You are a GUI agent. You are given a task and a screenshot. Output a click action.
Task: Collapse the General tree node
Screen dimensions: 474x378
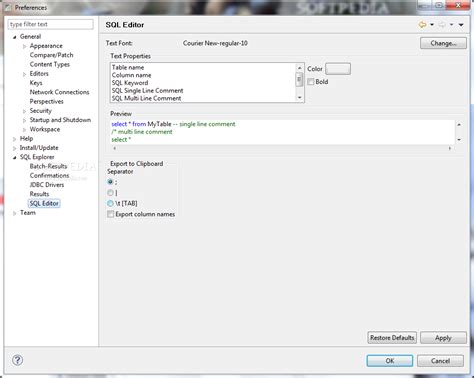[x=14, y=37]
